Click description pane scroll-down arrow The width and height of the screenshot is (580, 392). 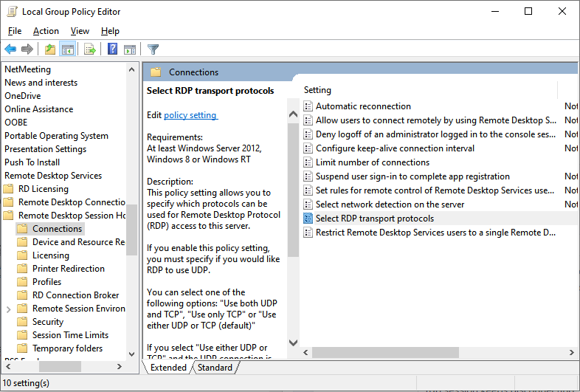pyautogui.click(x=293, y=343)
